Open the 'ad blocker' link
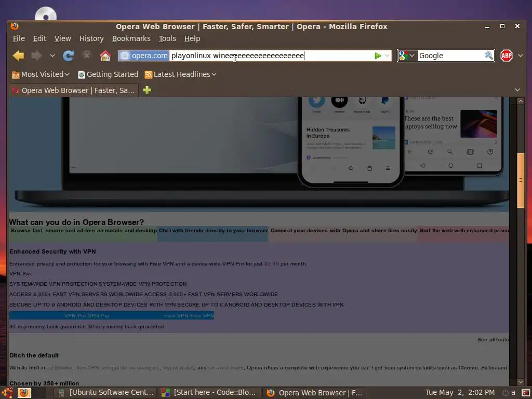532x399 pixels. (60, 367)
